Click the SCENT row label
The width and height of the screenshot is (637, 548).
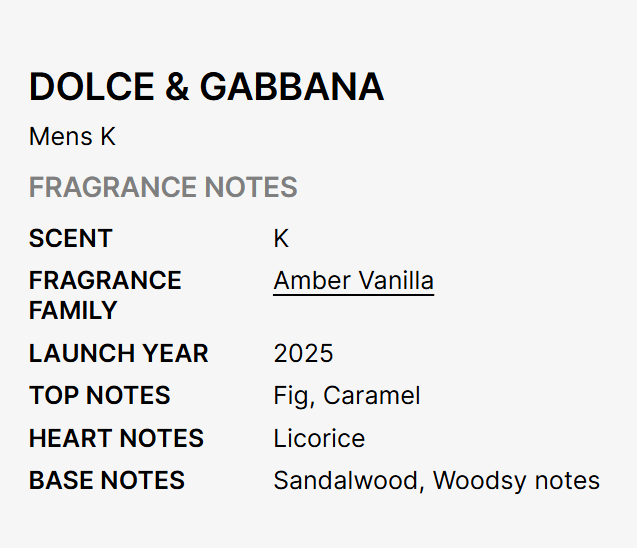(70, 239)
